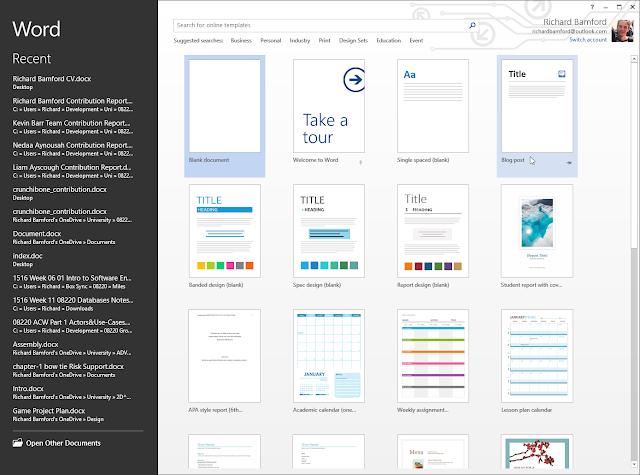The height and width of the screenshot is (475, 640).
Task: Open the Help question mark icon
Action: click(592, 7)
